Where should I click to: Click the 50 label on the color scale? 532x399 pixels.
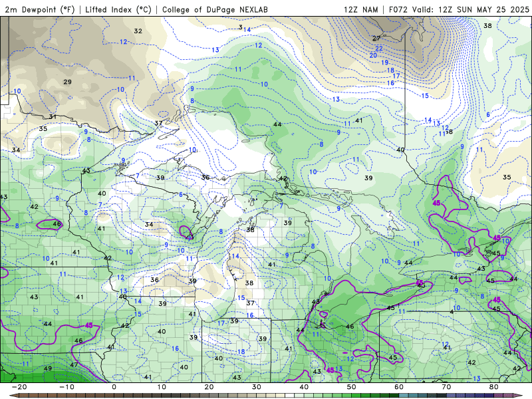click(352, 387)
